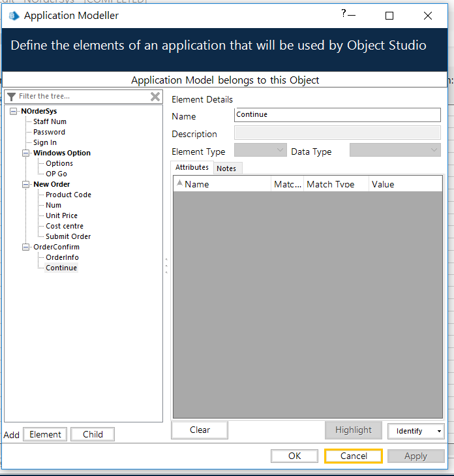454x476 pixels.
Task: Open the Identify dropdown arrow
Action: click(439, 431)
